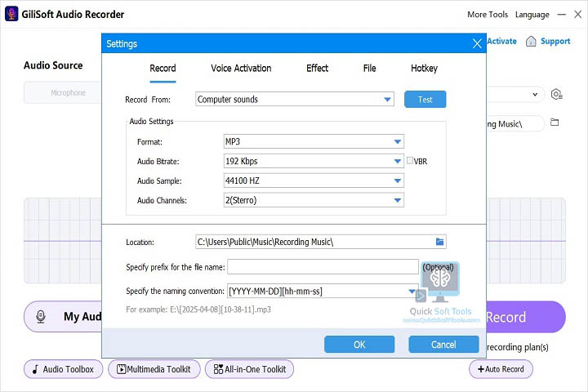The height and width of the screenshot is (392, 588).
Task: Click the Cancel button
Action: [x=443, y=345]
